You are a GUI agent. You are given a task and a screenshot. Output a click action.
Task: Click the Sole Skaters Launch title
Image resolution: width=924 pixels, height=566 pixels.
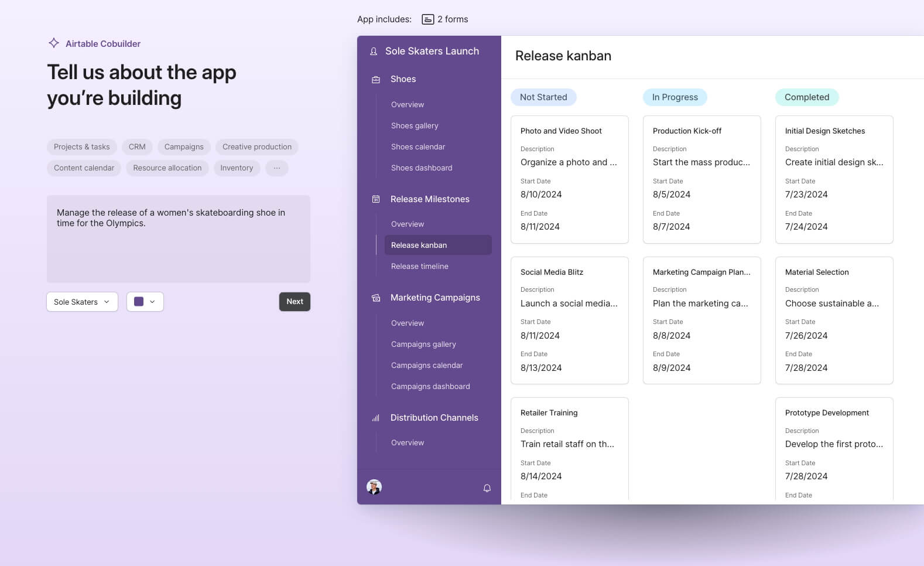click(432, 51)
